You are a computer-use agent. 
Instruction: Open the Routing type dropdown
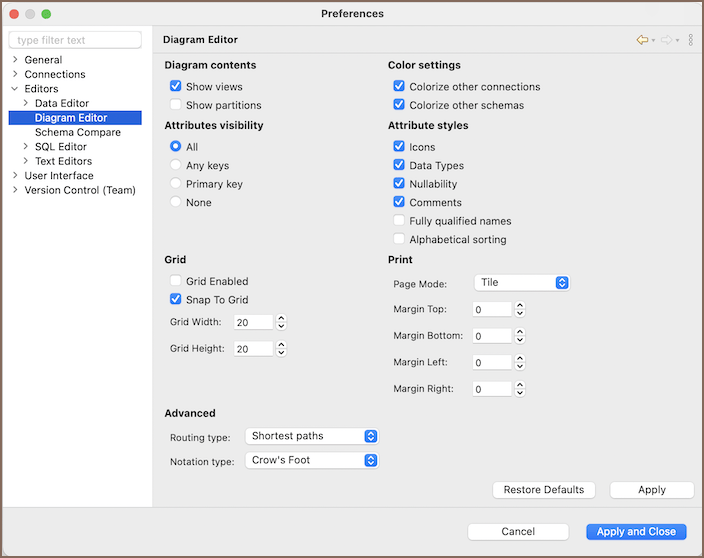tap(312, 436)
